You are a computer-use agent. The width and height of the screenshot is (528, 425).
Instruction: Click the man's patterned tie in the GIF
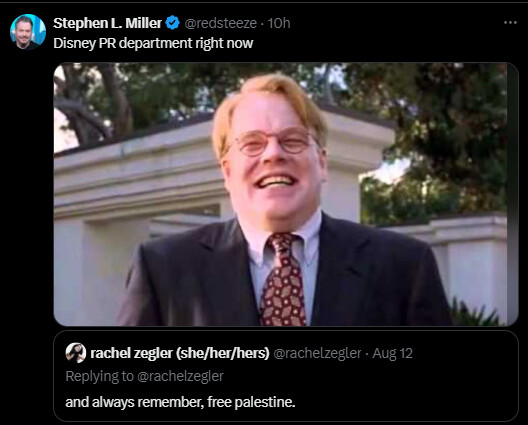click(x=283, y=280)
